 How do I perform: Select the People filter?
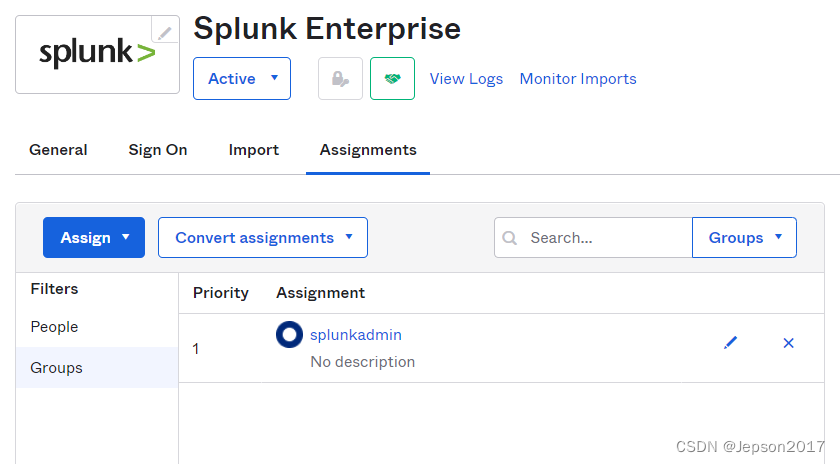pyautogui.click(x=54, y=327)
